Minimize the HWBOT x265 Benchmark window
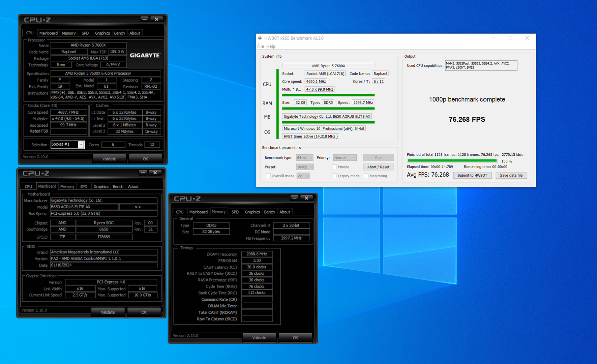597x364 pixels. click(x=493, y=38)
